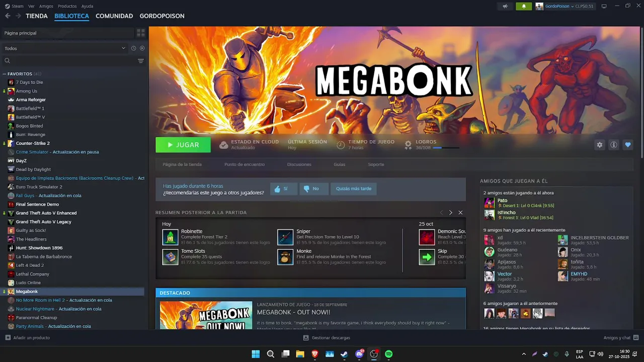Screen dimensions: 644x362
Task: Open Skip achievement green arrow icon
Action: pos(427,257)
